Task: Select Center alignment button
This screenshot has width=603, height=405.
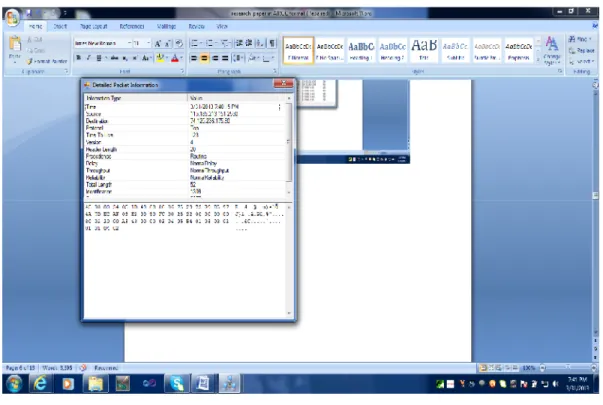Action: [204, 58]
